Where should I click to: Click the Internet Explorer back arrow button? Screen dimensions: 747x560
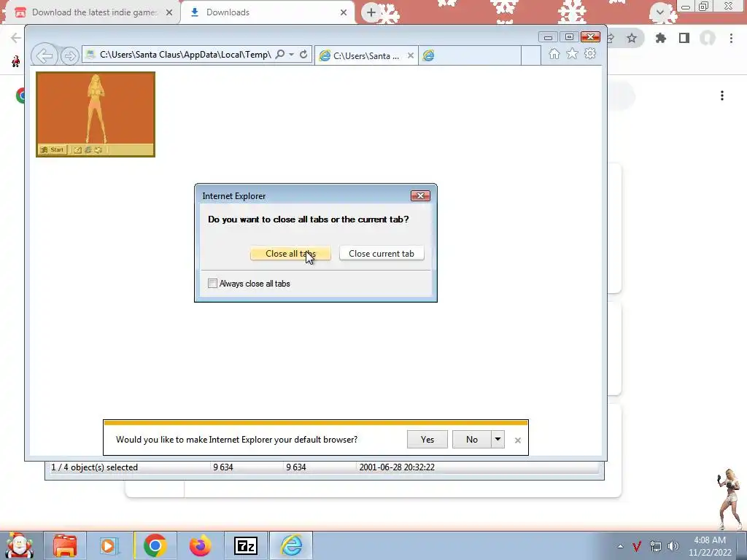click(44, 55)
